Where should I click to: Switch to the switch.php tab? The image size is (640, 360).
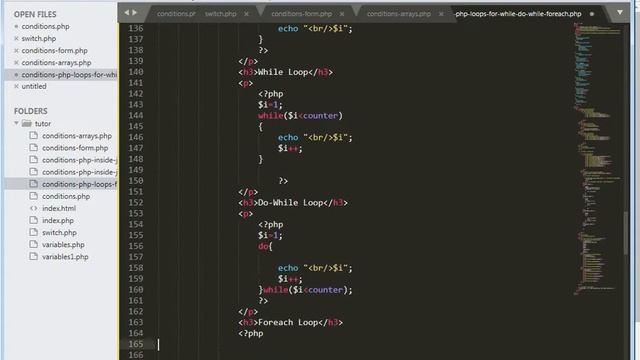(x=220, y=13)
